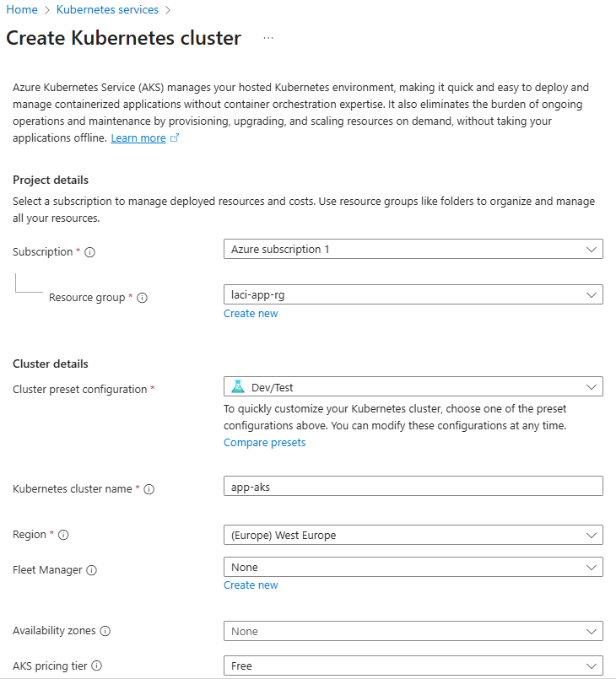Go to Home in the breadcrumb
The height and width of the screenshot is (679, 616).
tap(22, 10)
